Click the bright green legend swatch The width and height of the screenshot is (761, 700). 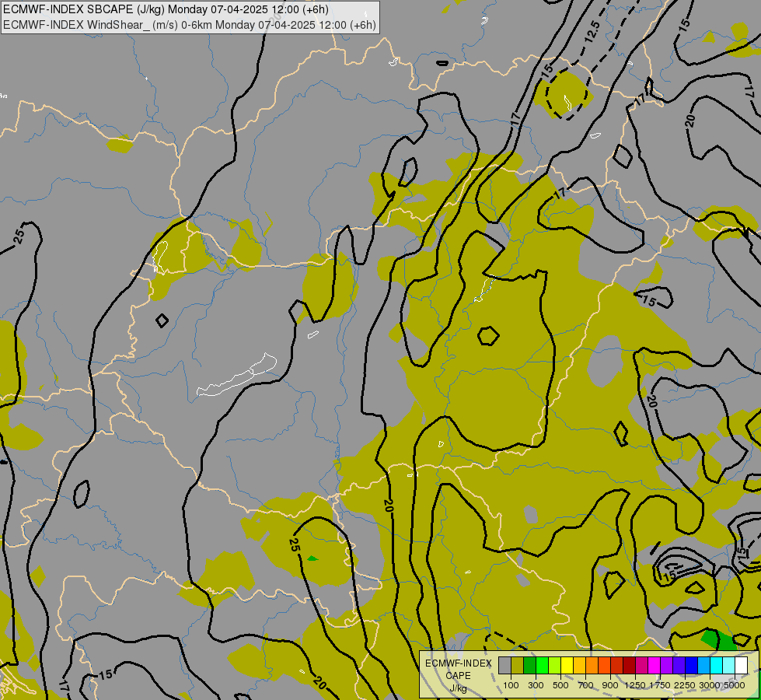pos(542,665)
